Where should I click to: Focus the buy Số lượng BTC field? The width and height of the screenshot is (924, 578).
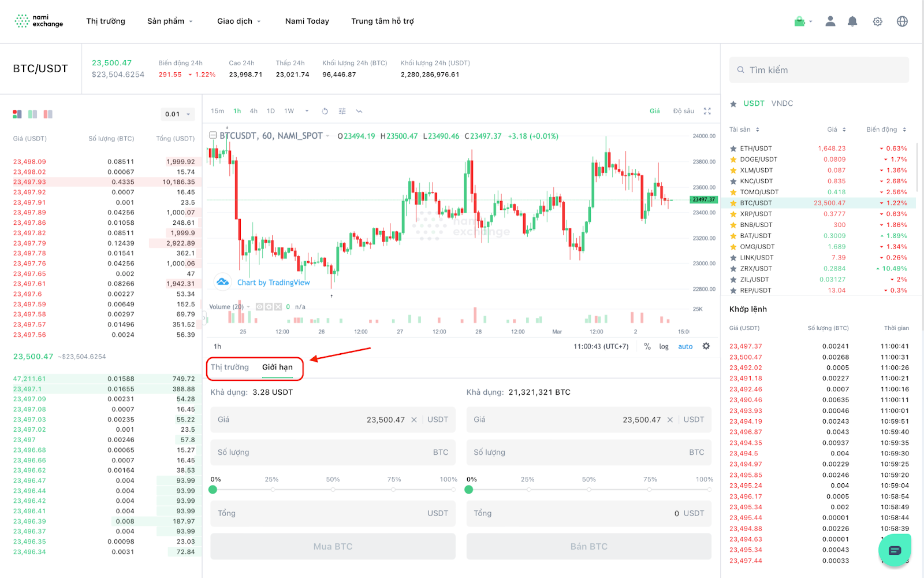click(x=333, y=453)
